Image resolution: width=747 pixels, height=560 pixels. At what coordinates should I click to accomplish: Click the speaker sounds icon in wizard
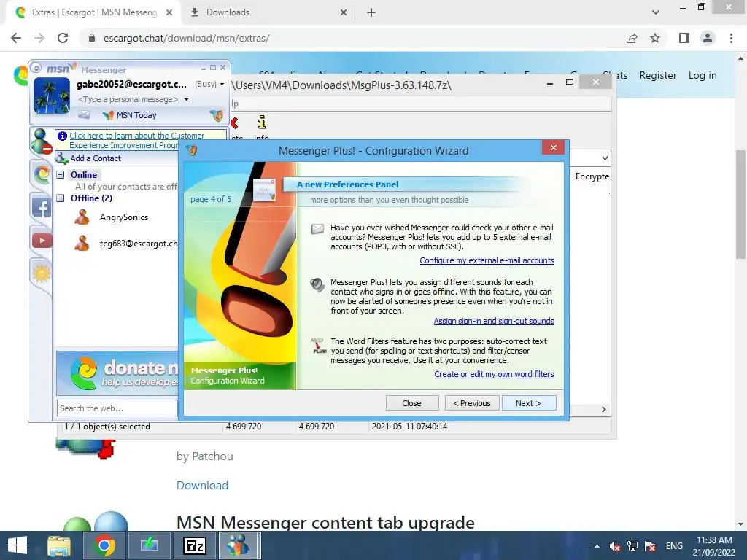pos(317,284)
